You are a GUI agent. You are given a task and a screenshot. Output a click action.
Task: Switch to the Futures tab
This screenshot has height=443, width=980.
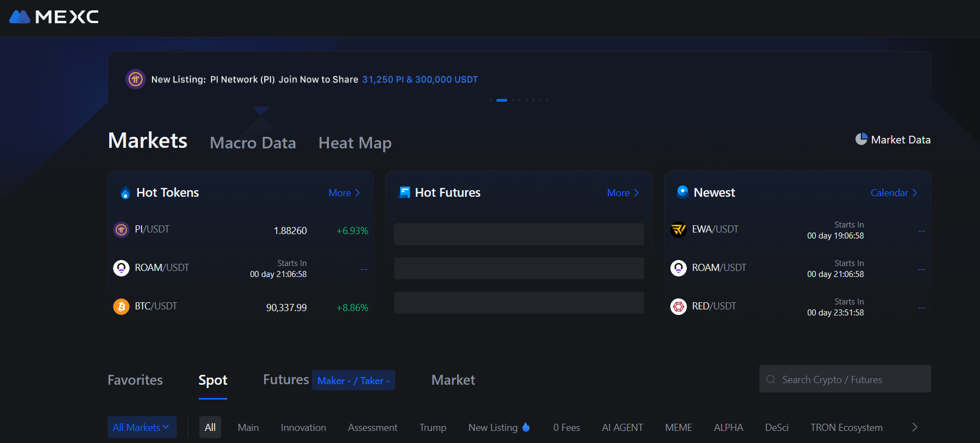[x=286, y=379]
